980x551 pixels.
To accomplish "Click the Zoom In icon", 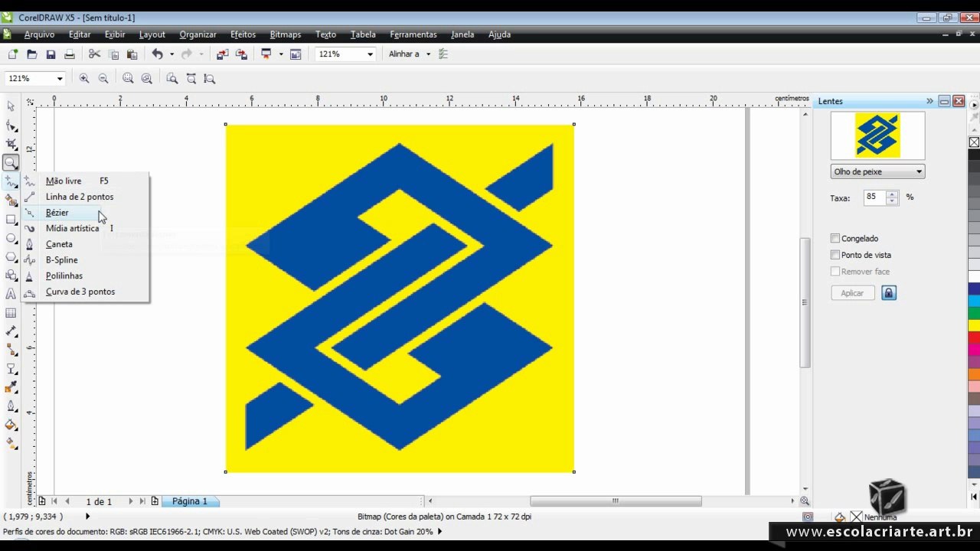I will tap(84, 78).
